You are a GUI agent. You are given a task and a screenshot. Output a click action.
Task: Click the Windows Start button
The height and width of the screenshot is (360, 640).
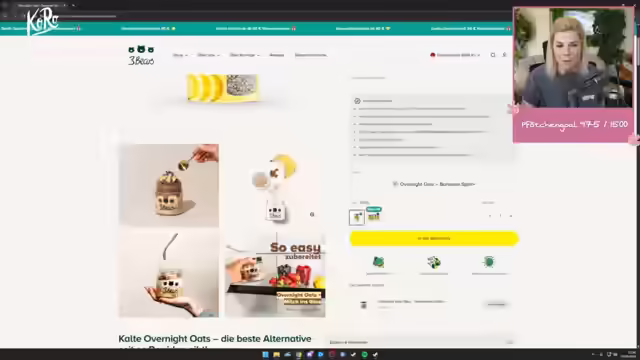coord(265,355)
